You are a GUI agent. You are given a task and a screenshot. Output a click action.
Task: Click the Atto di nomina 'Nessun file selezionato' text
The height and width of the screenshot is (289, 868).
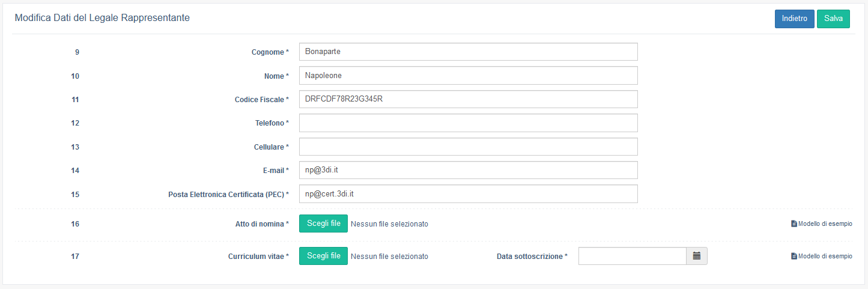point(389,224)
